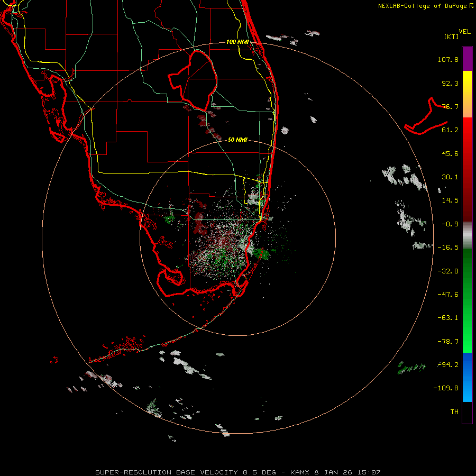Click the blue color bar segment
Viewport: 476px width, 476px height.
[467, 377]
